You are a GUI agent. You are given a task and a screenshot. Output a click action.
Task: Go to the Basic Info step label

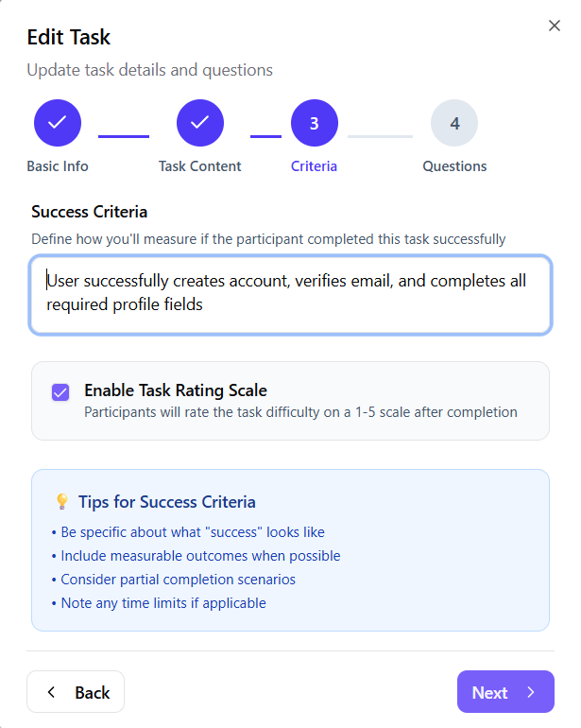pos(58,166)
